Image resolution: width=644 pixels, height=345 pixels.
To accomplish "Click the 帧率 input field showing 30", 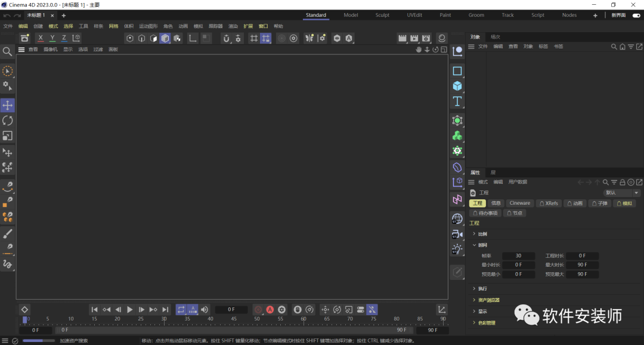I will [518, 256].
